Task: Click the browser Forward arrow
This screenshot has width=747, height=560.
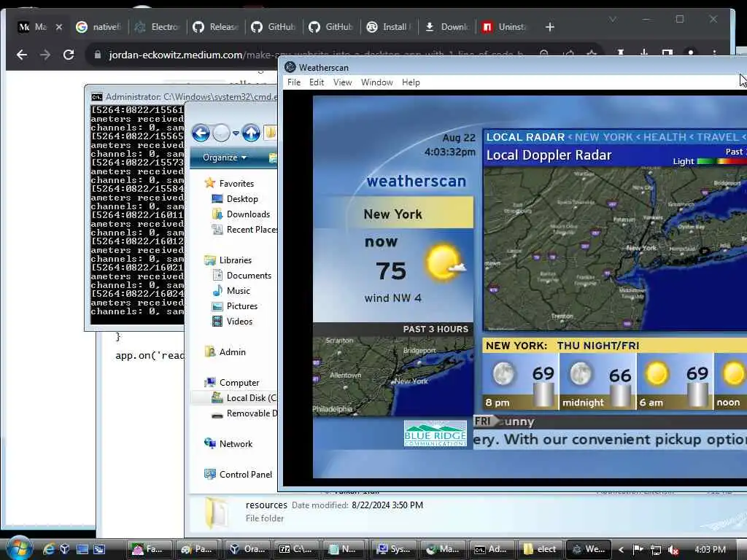Action: (x=45, y=55)
